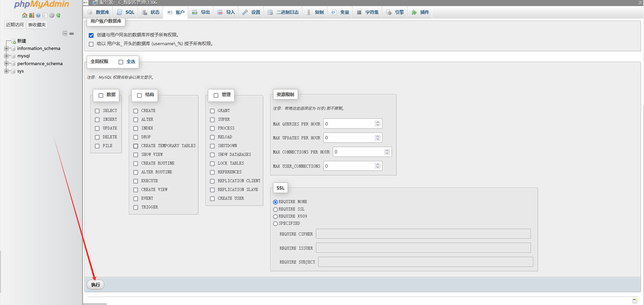Click the 执行 button
This screenshot has height=305, width=644.
(96, 285)
